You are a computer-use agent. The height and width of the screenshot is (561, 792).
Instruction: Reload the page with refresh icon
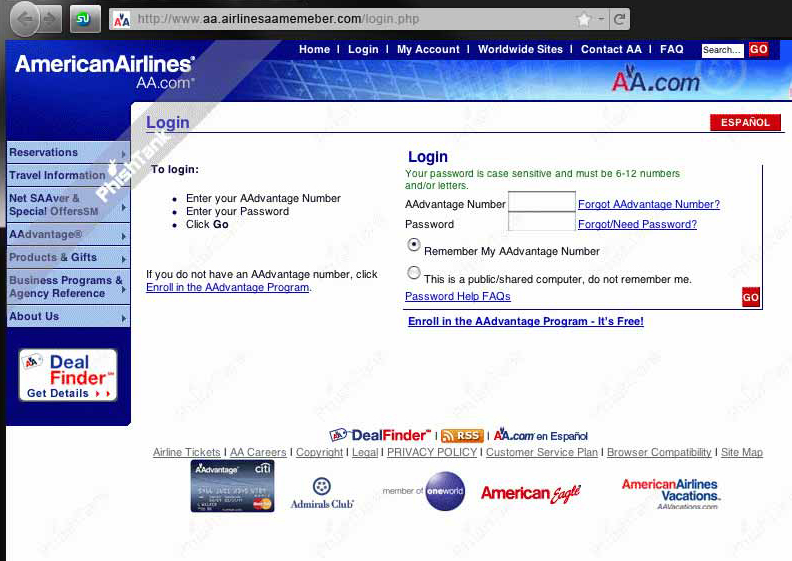tap(619, 20)
